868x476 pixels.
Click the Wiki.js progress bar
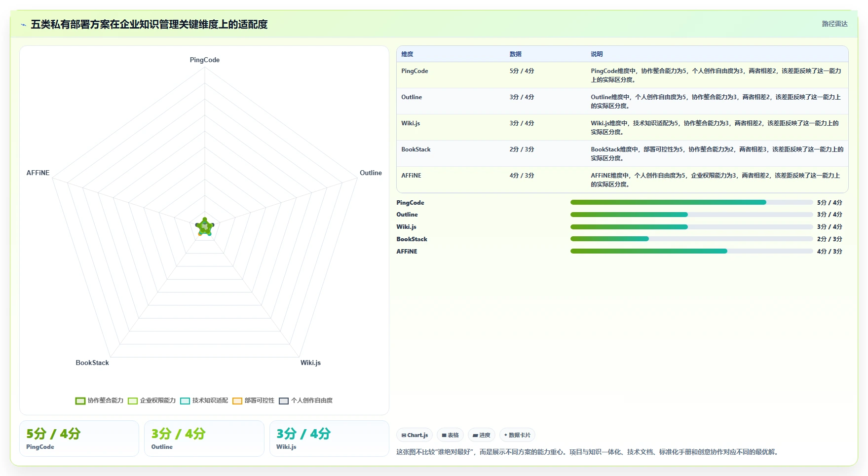[x=691, y=227]
